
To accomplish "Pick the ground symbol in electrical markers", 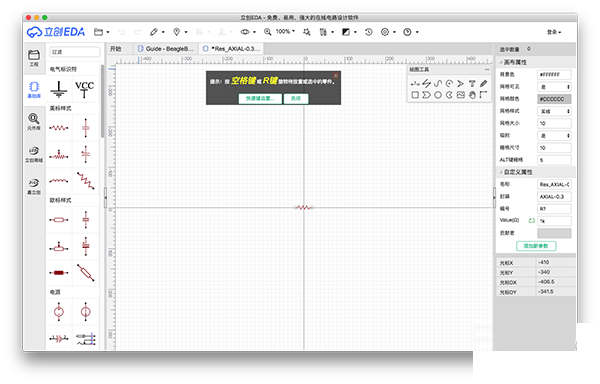I will (x=59, y=89).
